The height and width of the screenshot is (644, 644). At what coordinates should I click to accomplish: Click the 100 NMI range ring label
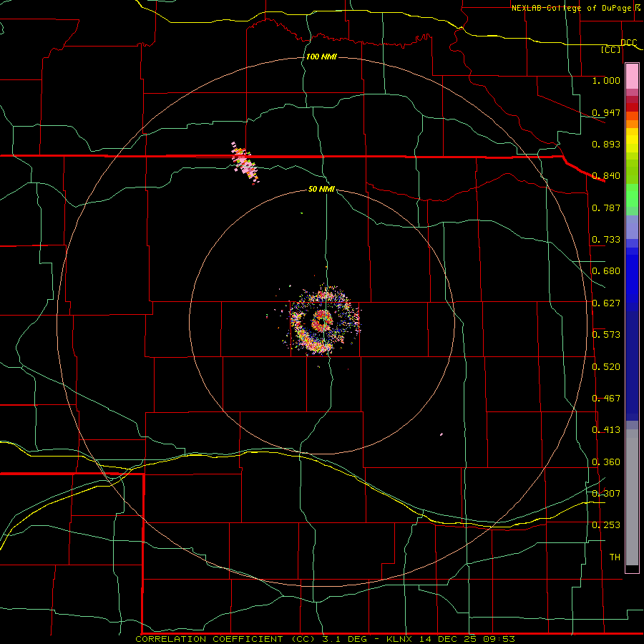(x=321, y=57)
